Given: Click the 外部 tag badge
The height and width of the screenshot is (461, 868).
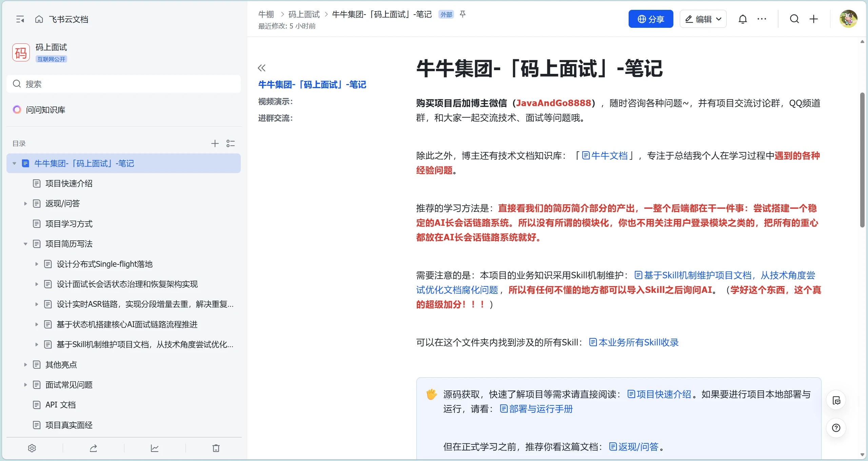Looking at the screenshot, I should tap(446, 14).
